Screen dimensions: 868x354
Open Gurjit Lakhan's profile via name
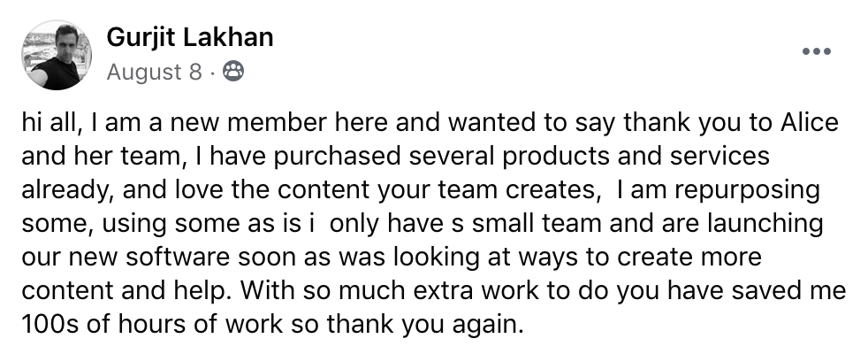click(190, 37)
